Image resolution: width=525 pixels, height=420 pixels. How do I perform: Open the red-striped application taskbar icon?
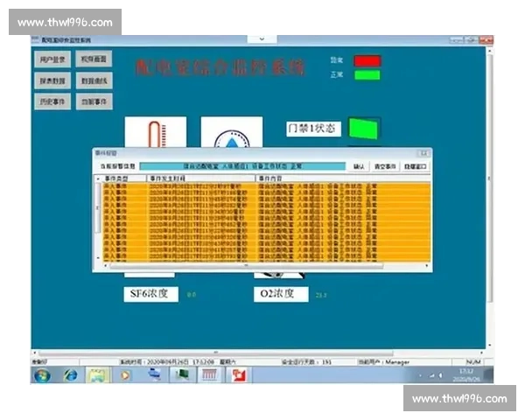pyautogui.click(x=209, y=374)
